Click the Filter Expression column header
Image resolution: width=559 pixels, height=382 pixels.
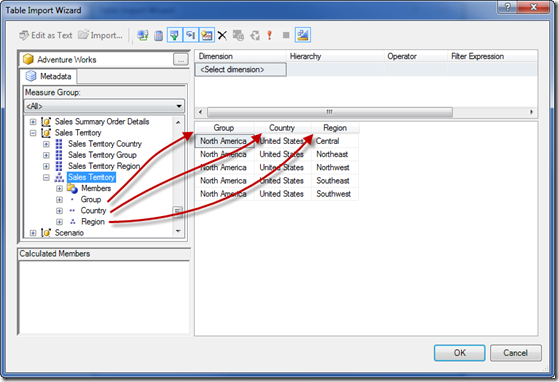point(492,56)
